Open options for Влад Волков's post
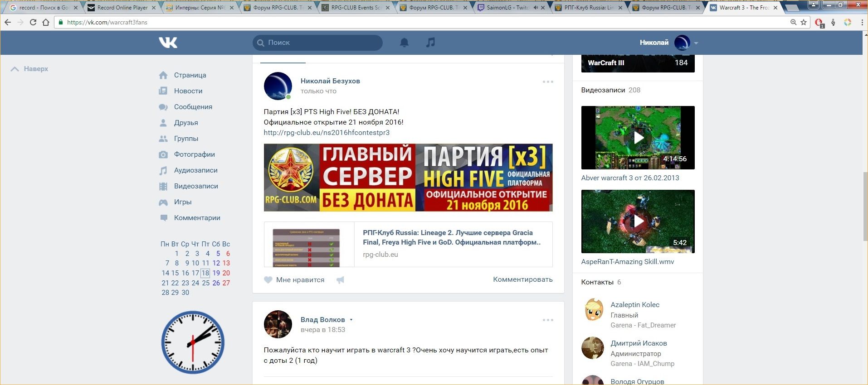Image resolution: width=868 pixels, height=385 pixels. [x=548, y=320]
